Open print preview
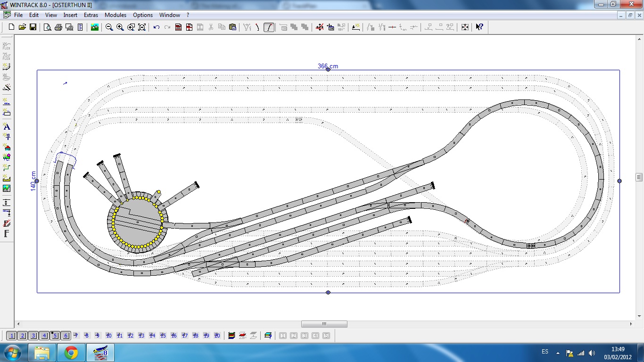The image size is (644, 362). coord(48,27)
